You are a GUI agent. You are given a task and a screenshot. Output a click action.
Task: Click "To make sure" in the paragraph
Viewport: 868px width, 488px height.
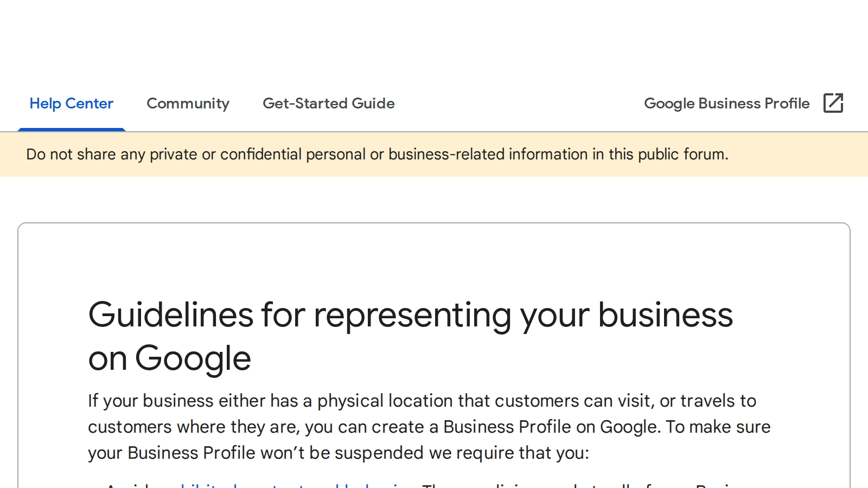(x=718, y=427)
